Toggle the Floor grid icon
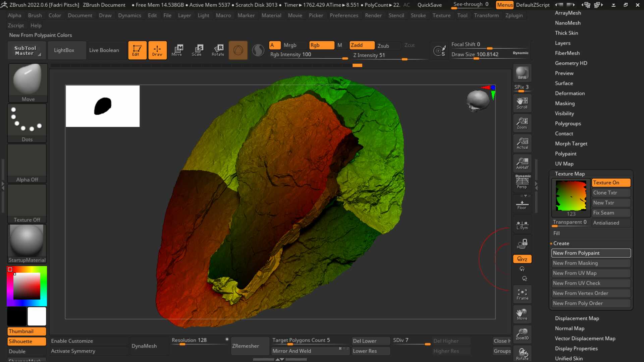Viewport: 644px width, 362px height. click(522, 204)
